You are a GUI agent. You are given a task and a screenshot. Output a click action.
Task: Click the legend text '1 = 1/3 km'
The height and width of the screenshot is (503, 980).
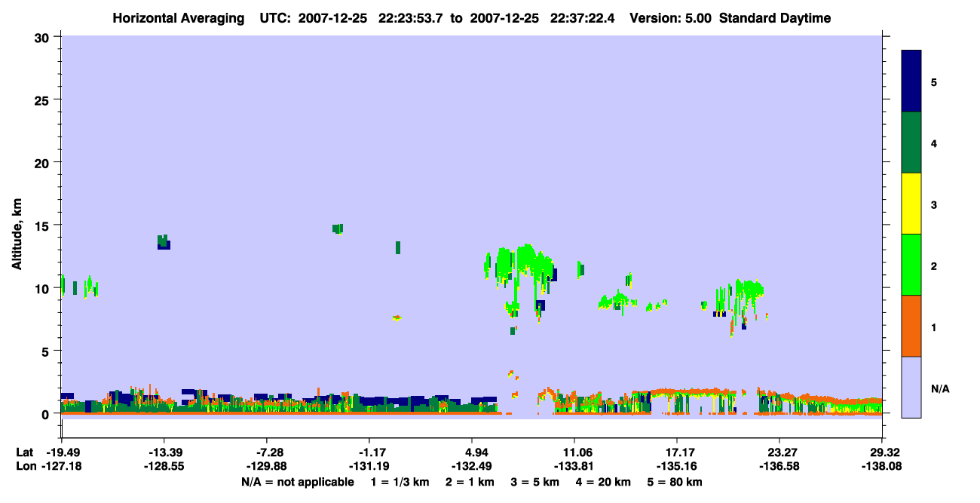tap(400, 482)
